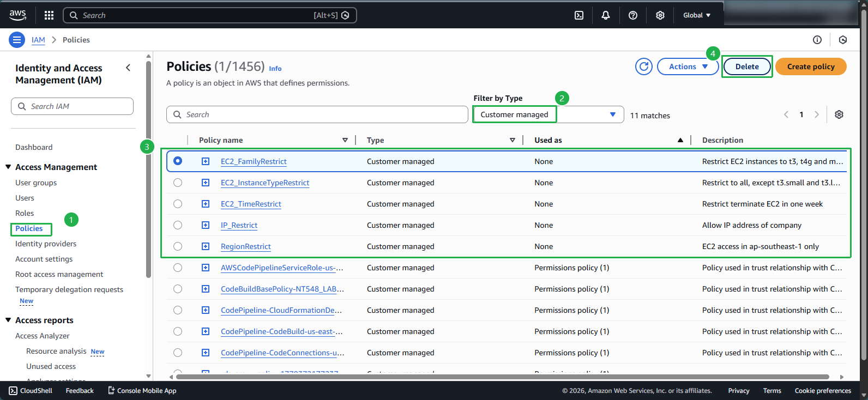Open the notifications bell
Image resolution: width=868 pixels, height=400 pixels.
click(606, 15)
